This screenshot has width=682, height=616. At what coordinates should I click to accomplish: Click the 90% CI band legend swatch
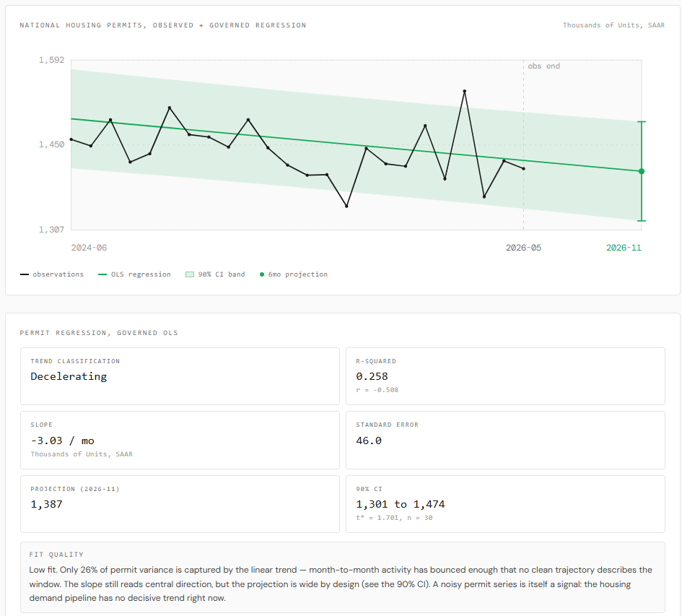[190, 274]
